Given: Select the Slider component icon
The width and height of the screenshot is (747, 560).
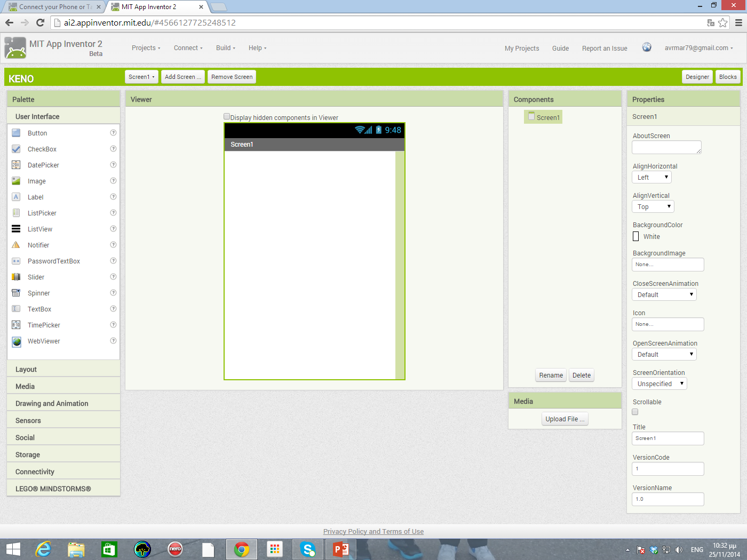Looking at the screenshot, I should point(16,277).
